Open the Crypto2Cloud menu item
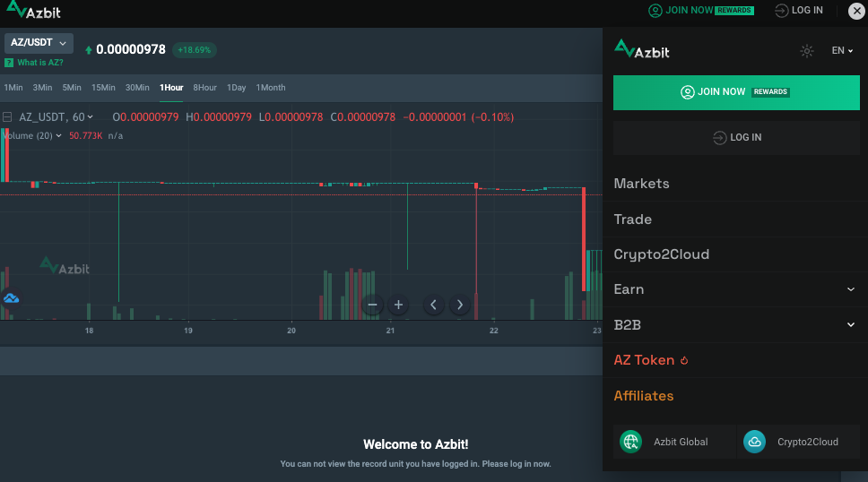This screenshot has width=868, height=482. tap(662, 254)
